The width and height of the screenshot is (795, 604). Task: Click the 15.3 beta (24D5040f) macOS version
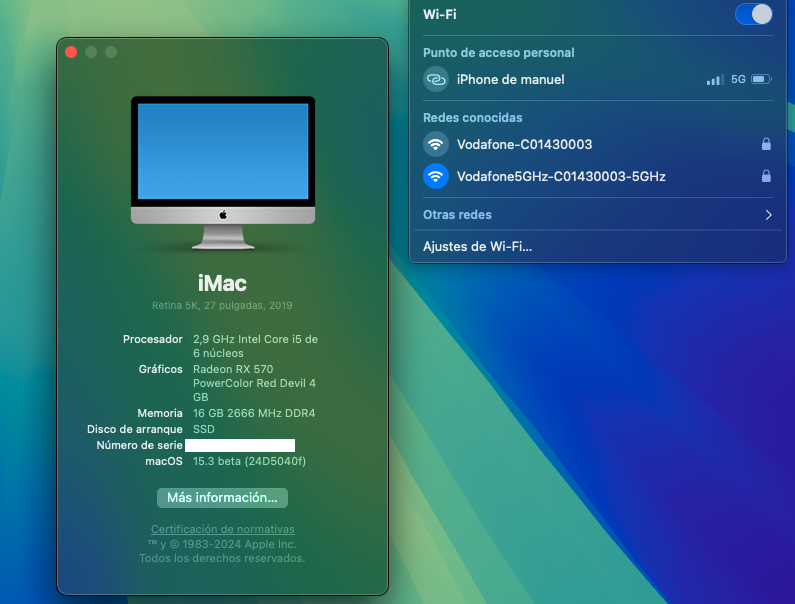(249, 461)
